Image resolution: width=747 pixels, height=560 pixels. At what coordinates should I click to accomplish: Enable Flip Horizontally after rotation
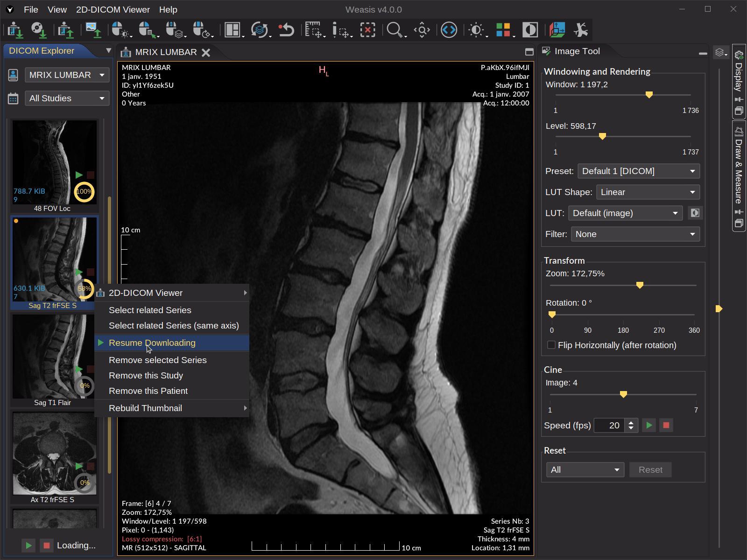(x=551, y=345)
